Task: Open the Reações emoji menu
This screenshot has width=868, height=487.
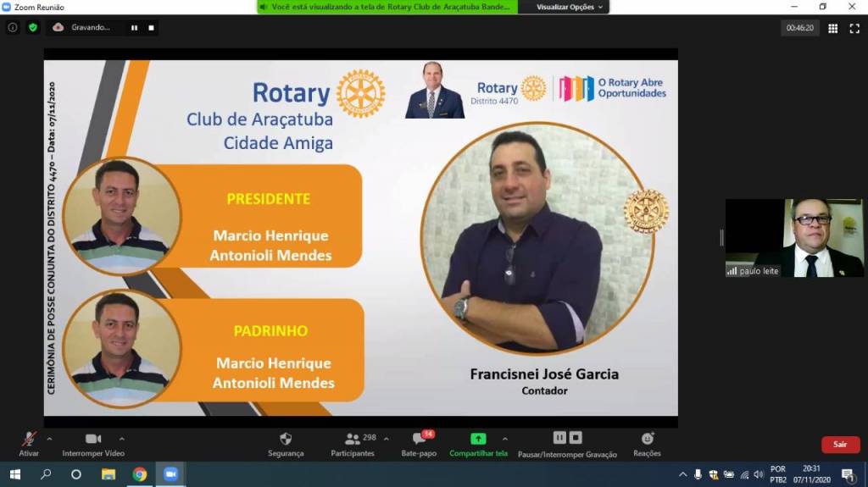Action: (647, 439)
